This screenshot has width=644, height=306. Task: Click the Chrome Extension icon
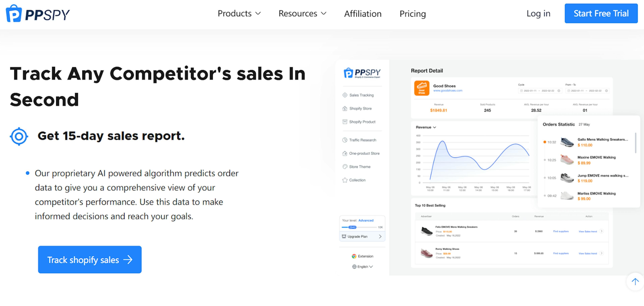pos(354,256)
